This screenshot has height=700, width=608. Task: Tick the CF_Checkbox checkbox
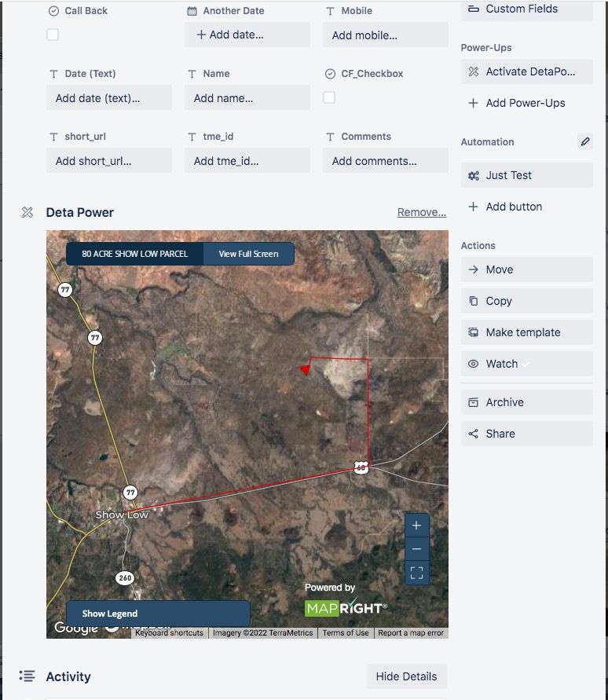pyautogui.click(x=329, y=97)
